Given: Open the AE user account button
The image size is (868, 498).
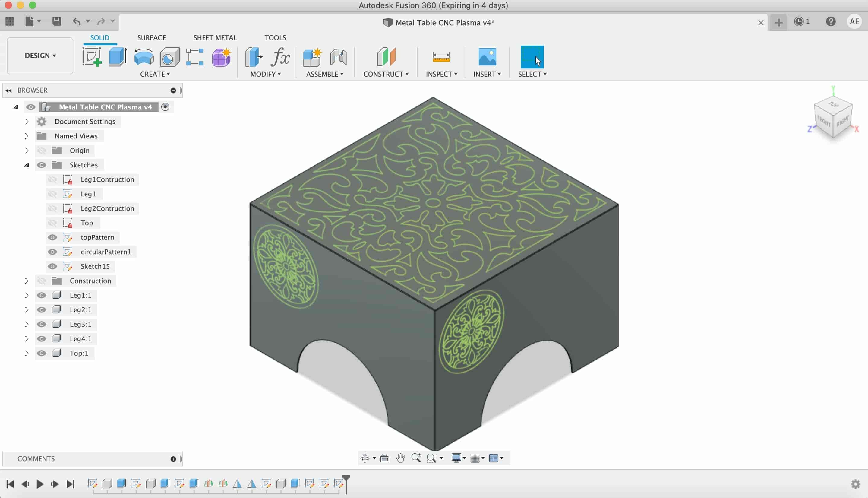Looking at the screenshot, I should [854, 21].
